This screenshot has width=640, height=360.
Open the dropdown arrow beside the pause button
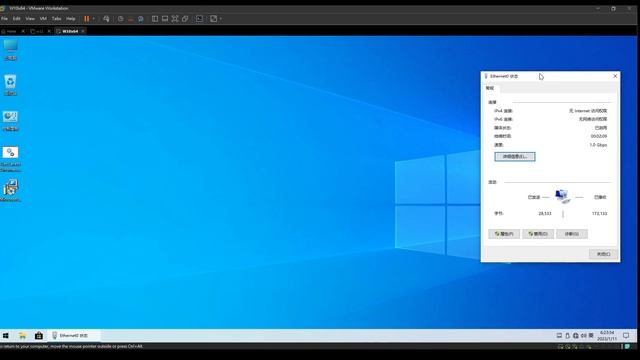pos(93,19)
